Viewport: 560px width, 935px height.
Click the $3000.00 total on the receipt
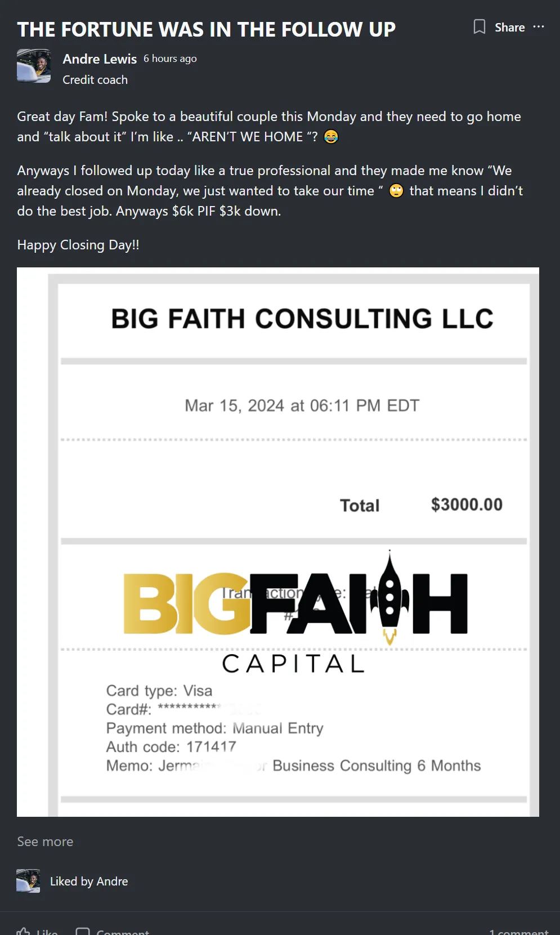click(x=467, y=504)
